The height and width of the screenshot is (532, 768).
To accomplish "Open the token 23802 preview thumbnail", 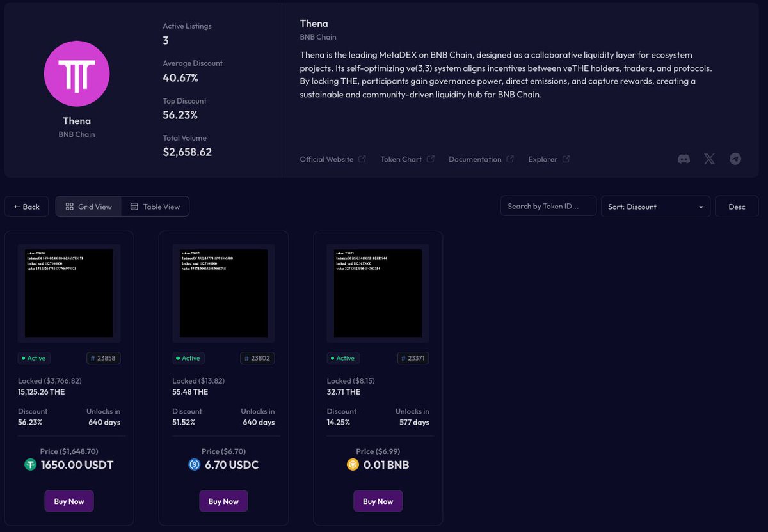I will click(x=223, y=293).
